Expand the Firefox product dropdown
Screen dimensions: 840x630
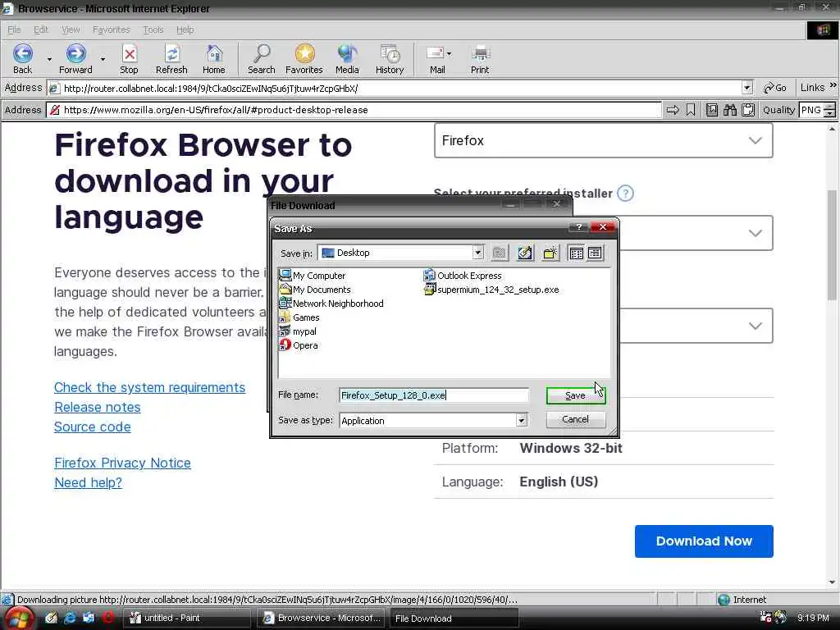603,140
